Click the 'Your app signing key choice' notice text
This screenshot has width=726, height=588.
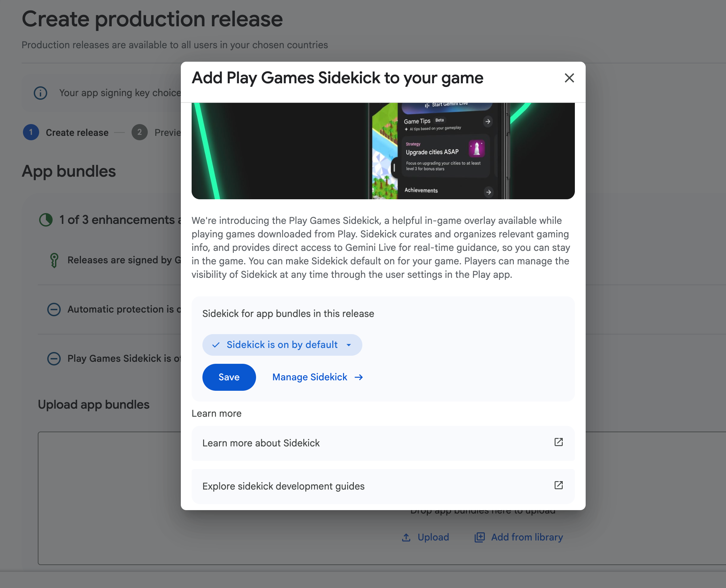[x=120, y=93]
